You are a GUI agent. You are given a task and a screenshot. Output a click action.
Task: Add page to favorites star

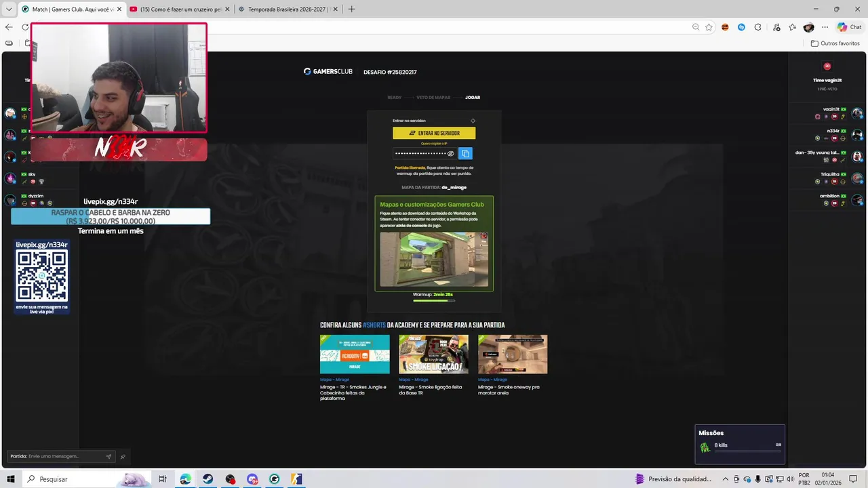click(x=709, y=27)
